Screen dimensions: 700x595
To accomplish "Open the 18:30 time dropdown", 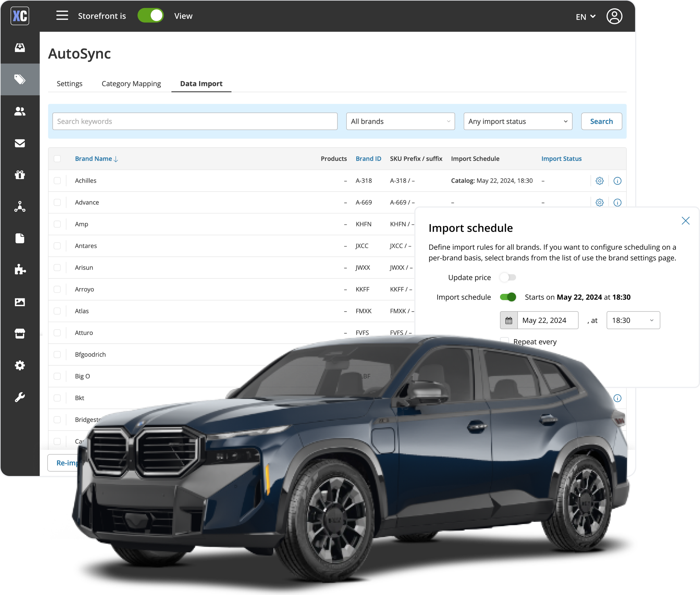I will (633, 320).
